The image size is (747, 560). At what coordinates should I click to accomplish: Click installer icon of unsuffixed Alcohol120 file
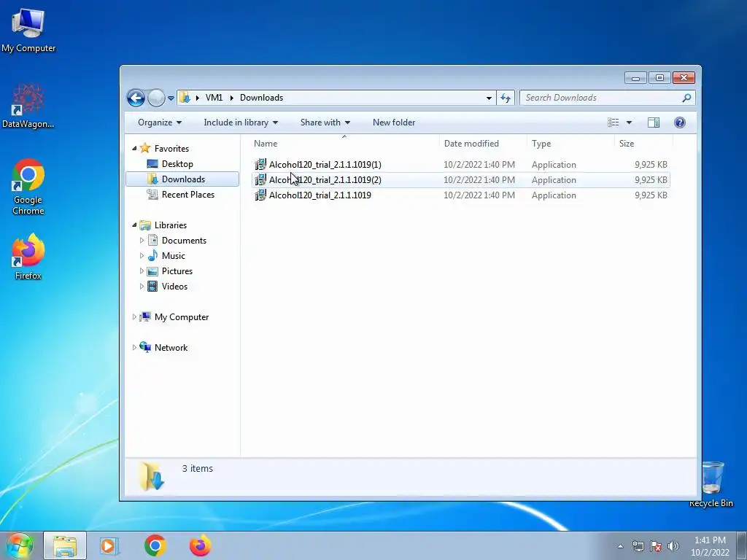[260, 195]
